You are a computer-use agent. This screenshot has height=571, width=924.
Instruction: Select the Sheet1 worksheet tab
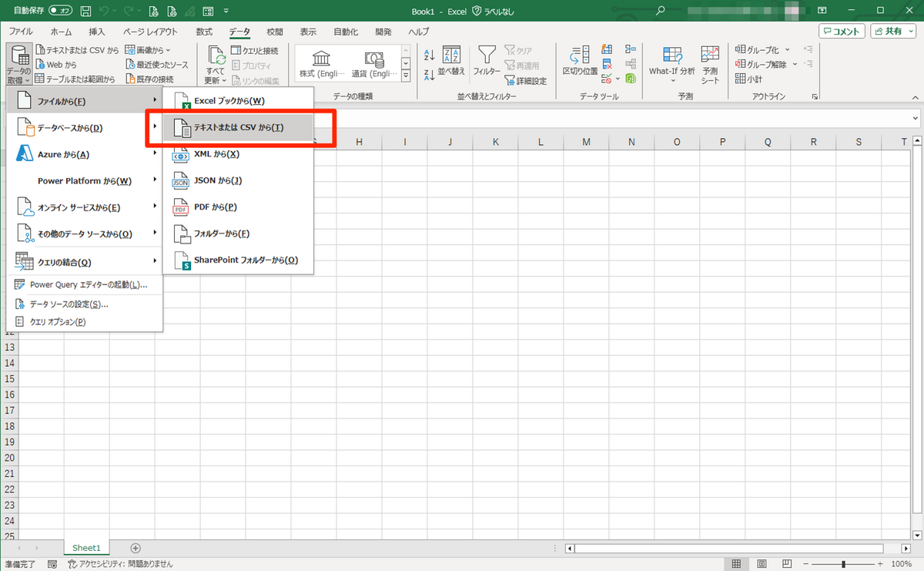pyautogui.click(x=86, y=548)
